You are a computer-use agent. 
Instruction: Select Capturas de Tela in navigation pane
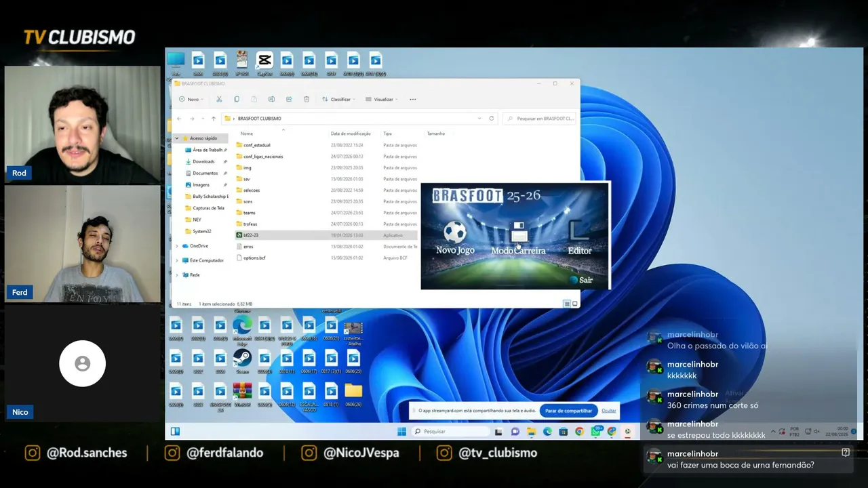coord(208,208)
